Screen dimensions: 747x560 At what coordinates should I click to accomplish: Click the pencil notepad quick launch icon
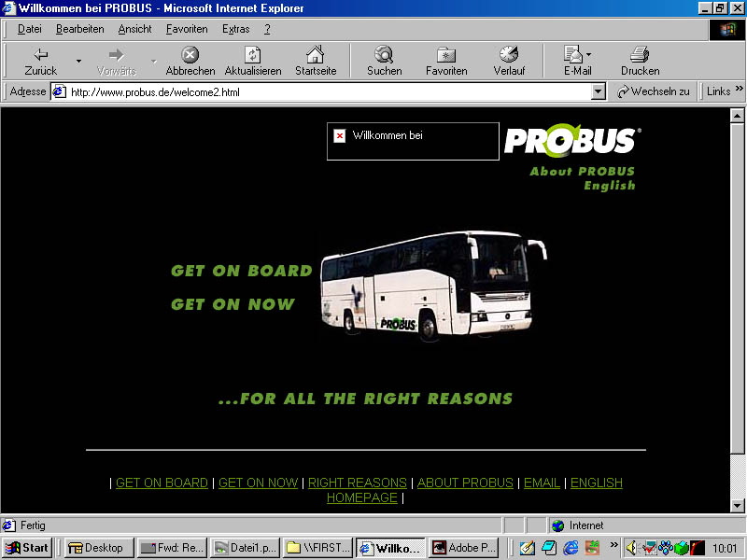click(x=528, y=548)
